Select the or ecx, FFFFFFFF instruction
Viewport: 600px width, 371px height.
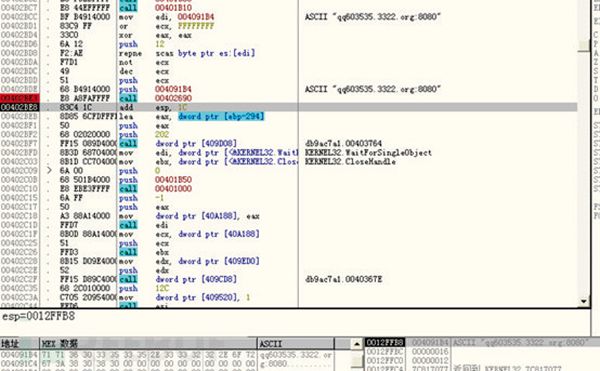tap(166, 26)
